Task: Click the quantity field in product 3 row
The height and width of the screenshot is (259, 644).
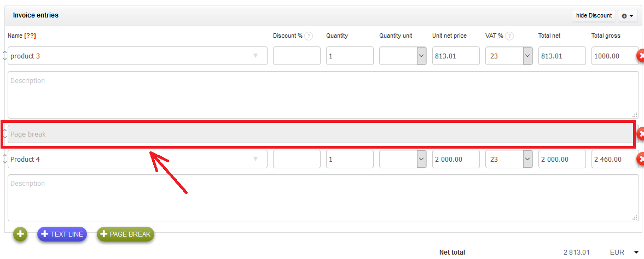Action: (x=350, y=56)
